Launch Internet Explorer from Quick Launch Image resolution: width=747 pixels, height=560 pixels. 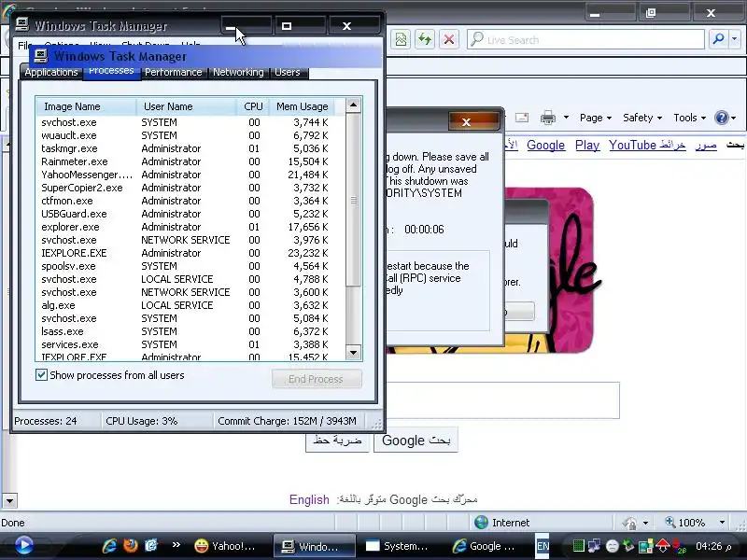click(x=109, y=546)
